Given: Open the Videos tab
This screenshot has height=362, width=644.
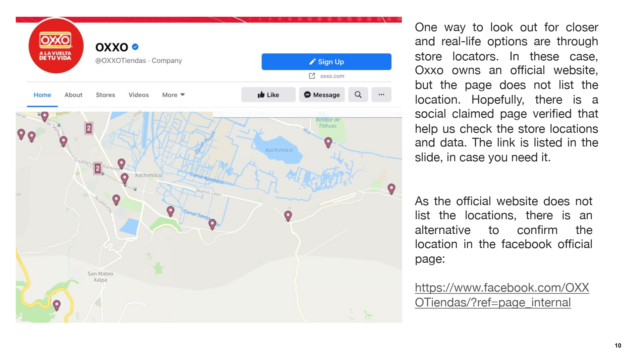Looking at the screenshot, I should coord(139,95).
